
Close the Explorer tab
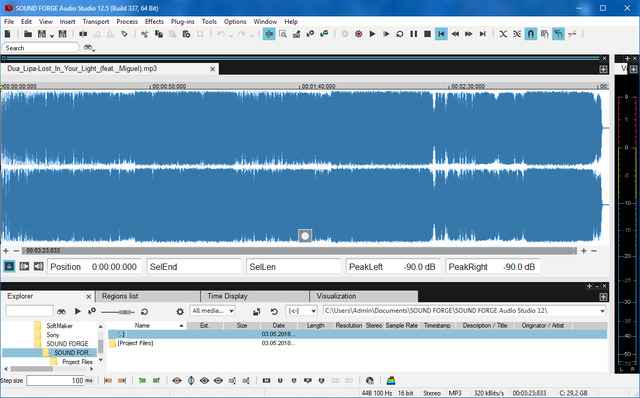point(89,297)
